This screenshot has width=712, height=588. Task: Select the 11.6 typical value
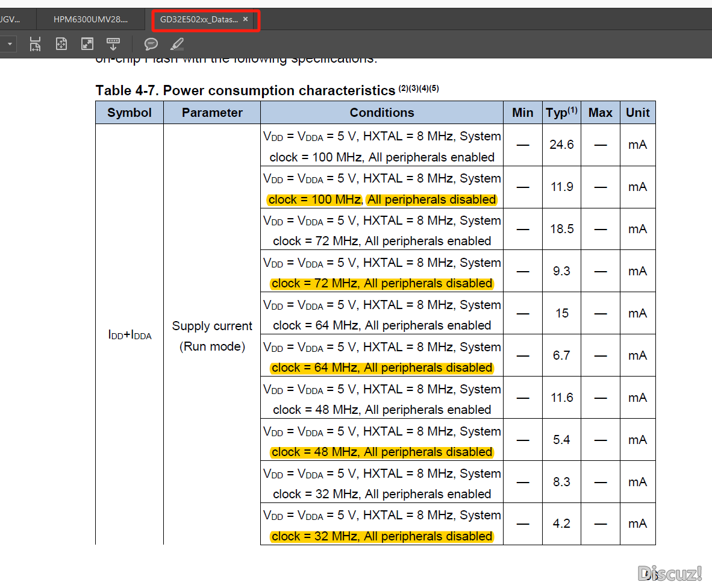coord(561,397)
